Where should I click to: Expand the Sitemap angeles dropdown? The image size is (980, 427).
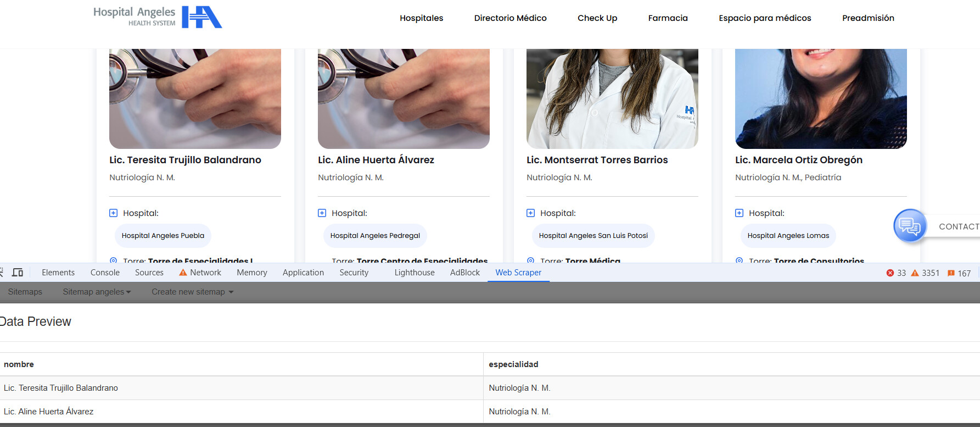(97, 292)
